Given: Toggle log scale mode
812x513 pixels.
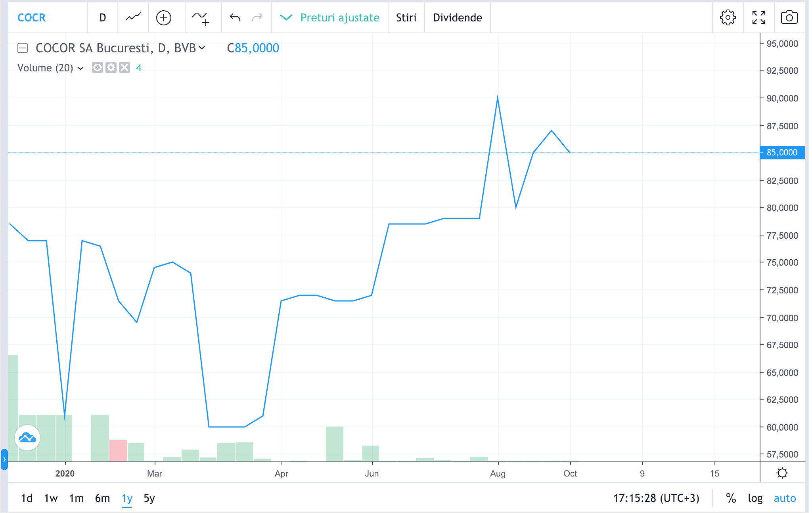Looking at the screenshot, I should [755, 498].
